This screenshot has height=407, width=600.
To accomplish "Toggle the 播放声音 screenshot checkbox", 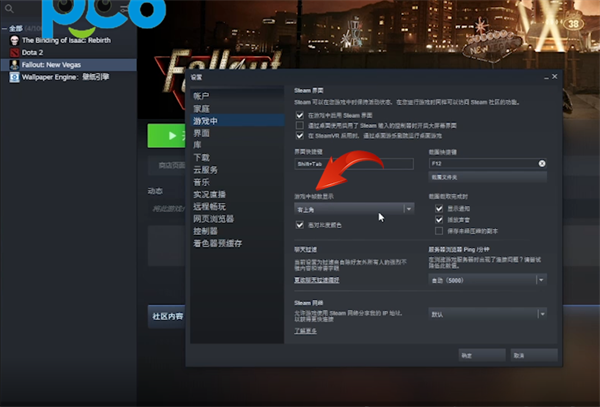I will pyautogui.click(x=439, y=220).
